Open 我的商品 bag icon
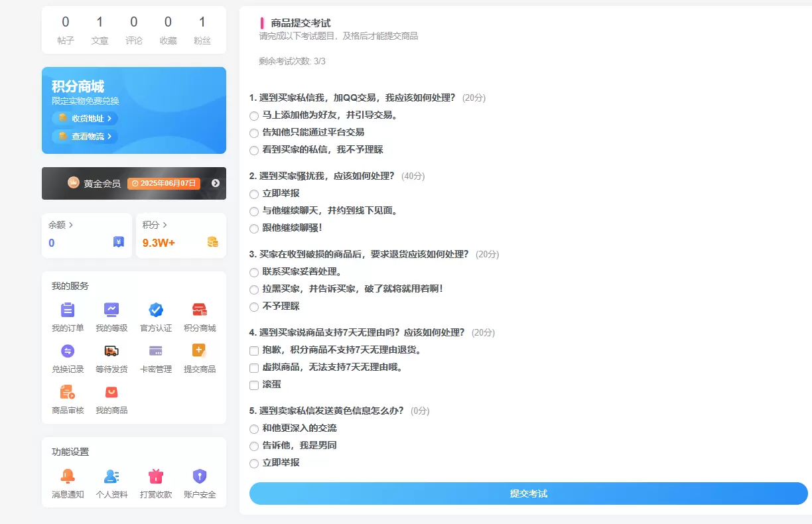Screen dimensions: 812x524 [111, 392]
